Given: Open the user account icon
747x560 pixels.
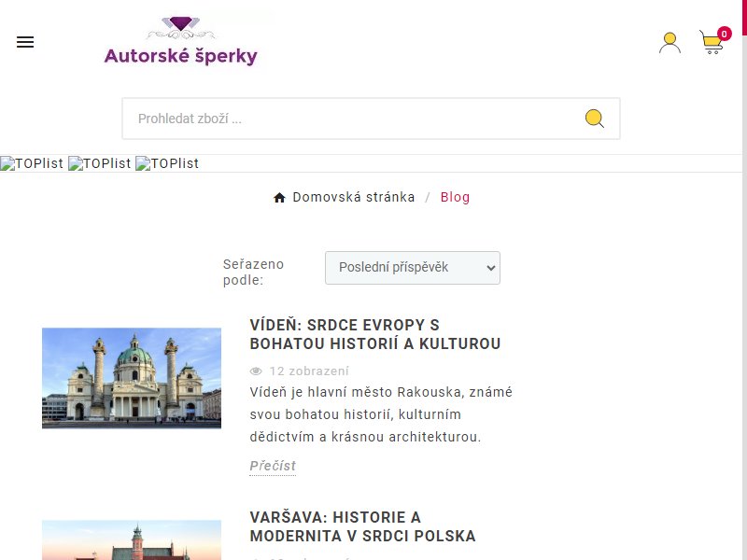Looking at the screenshot, I should 669,43.
